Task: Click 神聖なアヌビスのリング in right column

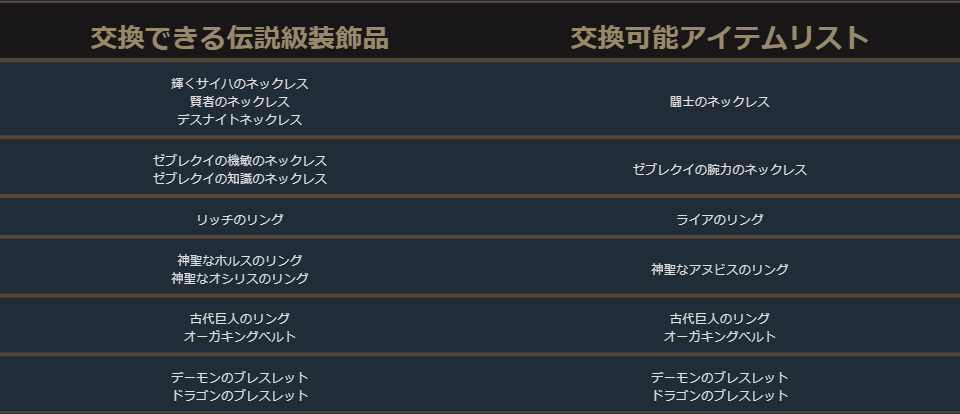Action: pyautogui.click(x=719, y=270)
